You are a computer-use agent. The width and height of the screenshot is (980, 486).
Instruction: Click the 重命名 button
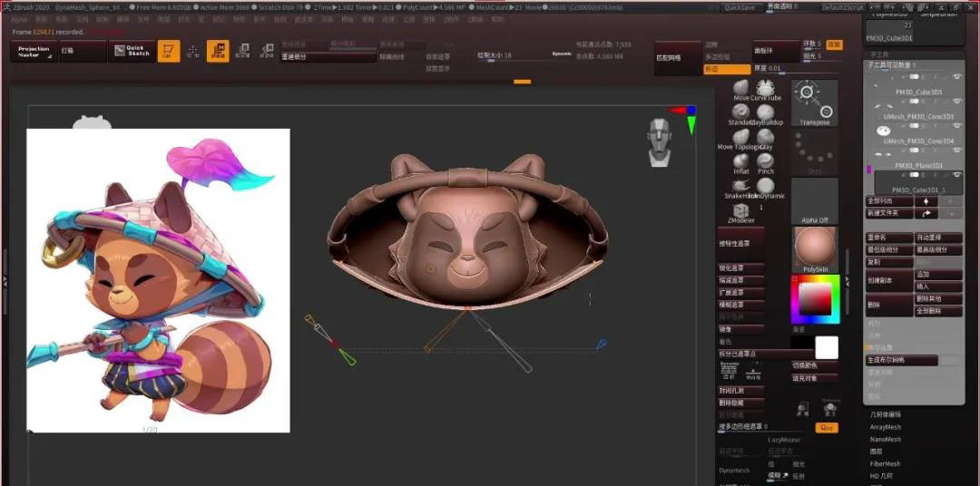click(888, 238)
